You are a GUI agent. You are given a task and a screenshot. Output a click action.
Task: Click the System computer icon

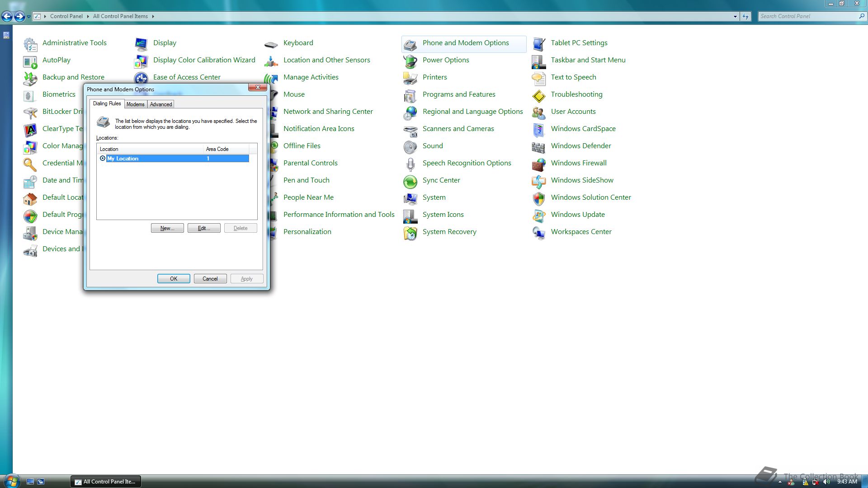[410, 198]
